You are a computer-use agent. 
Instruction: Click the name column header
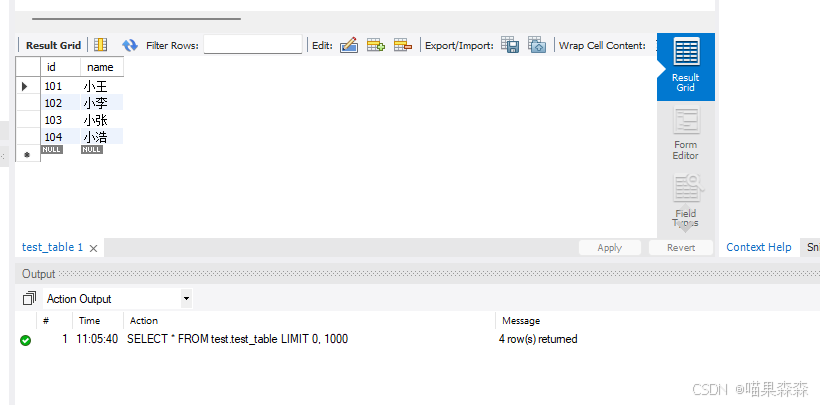tap(102, 67)
